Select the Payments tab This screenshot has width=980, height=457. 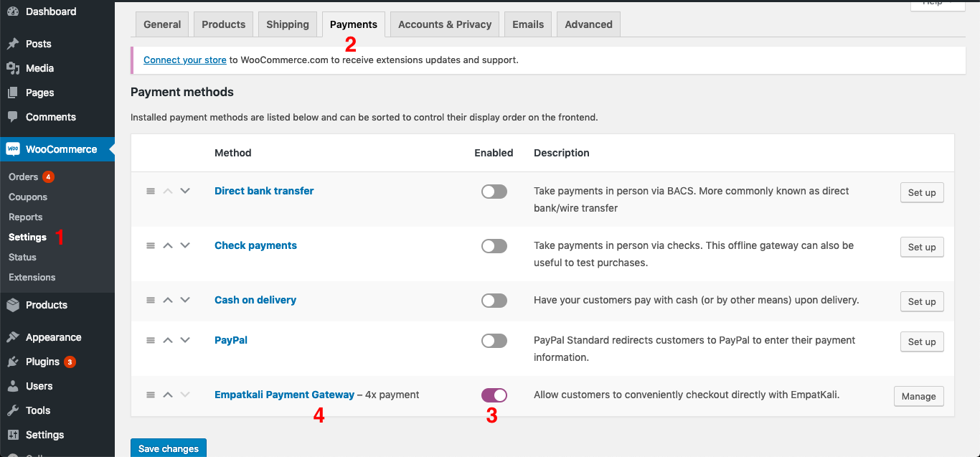[354, 24]
